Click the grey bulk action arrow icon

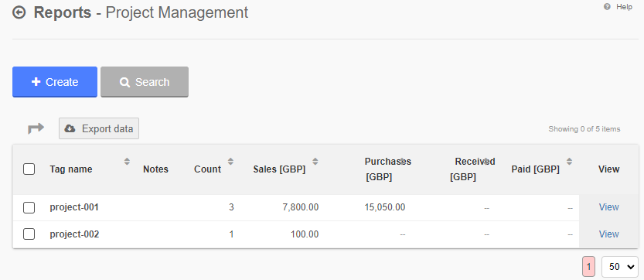tap(36, 128)
